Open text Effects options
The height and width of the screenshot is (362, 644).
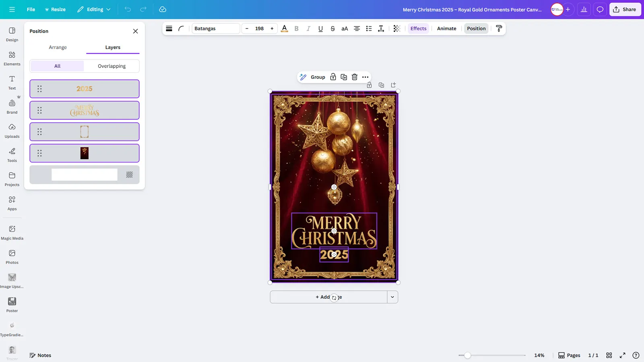(418, 29)
